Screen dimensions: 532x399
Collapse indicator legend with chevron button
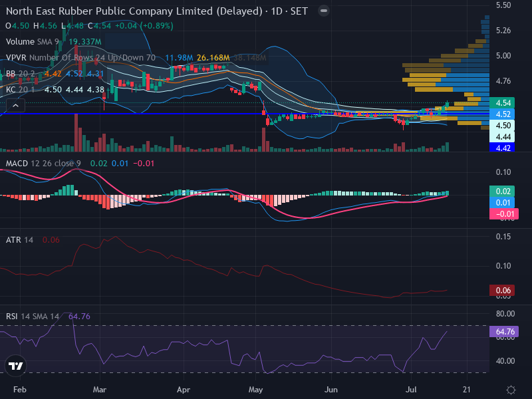point(15,106)
